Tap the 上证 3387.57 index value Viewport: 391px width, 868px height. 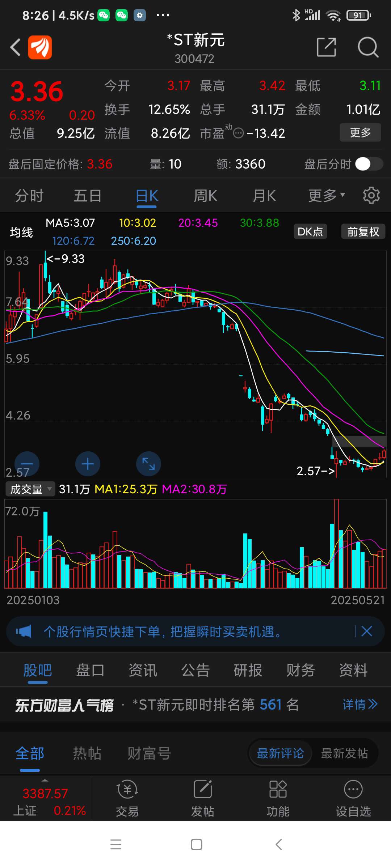45,793
